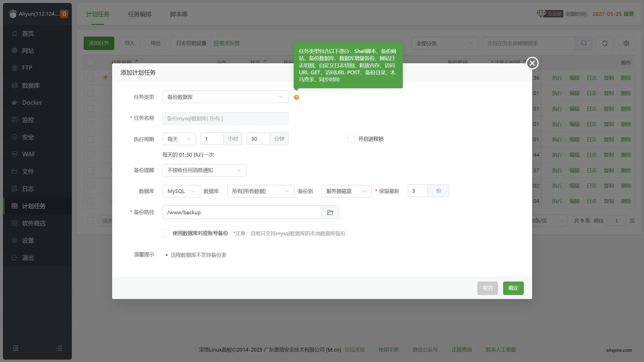Switch to the 任务编排 tab
The width and height of the screenshot is (644, 362).
(x=140, y=14)
